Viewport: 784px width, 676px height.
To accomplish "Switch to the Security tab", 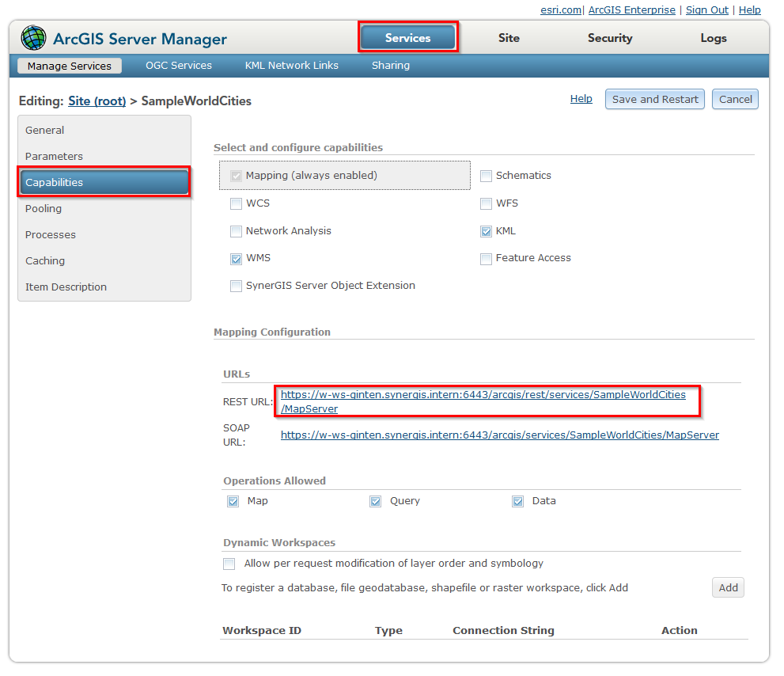I will [609, 38].
